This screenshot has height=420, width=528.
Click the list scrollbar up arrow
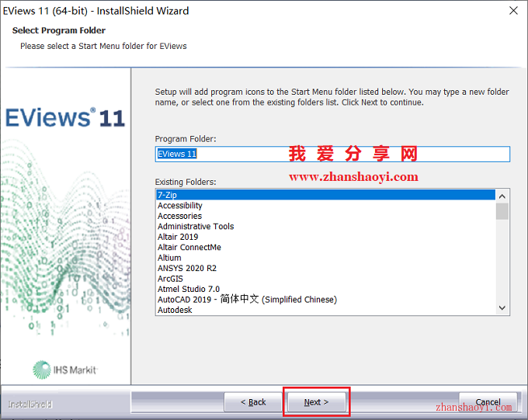(x=502, y=196)
